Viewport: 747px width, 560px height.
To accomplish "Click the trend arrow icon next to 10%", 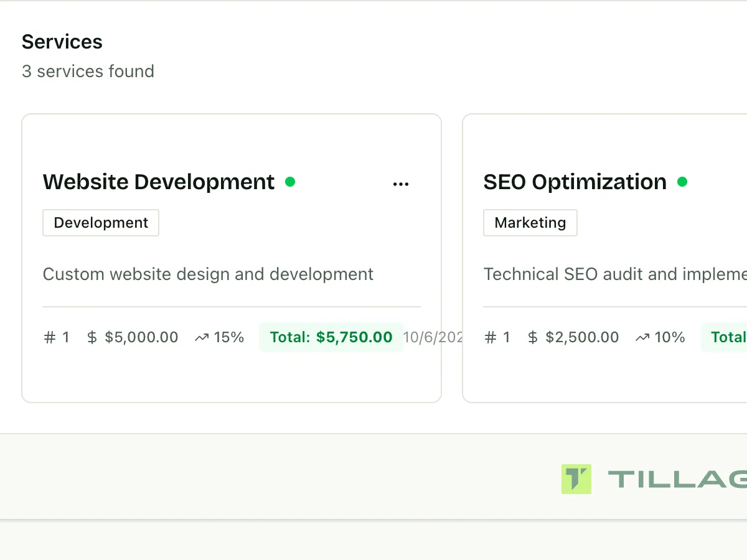I will (x=642, y=338).
